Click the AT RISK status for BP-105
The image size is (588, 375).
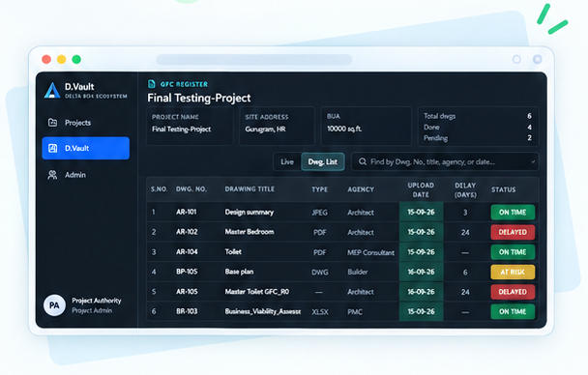[x=513, y=272]
